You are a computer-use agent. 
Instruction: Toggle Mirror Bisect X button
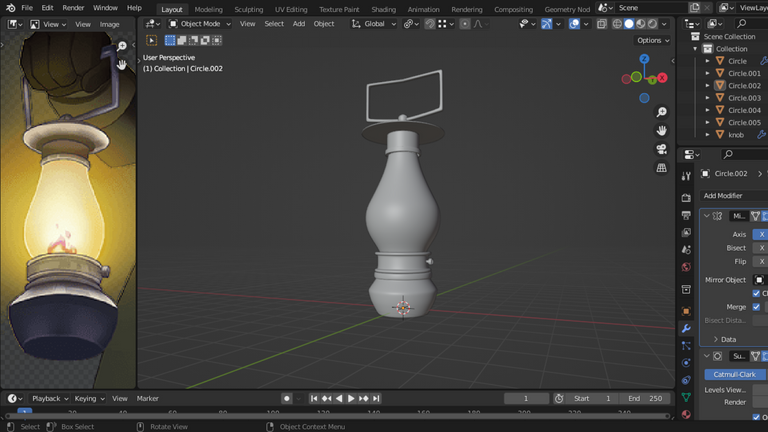coord(761,248)
